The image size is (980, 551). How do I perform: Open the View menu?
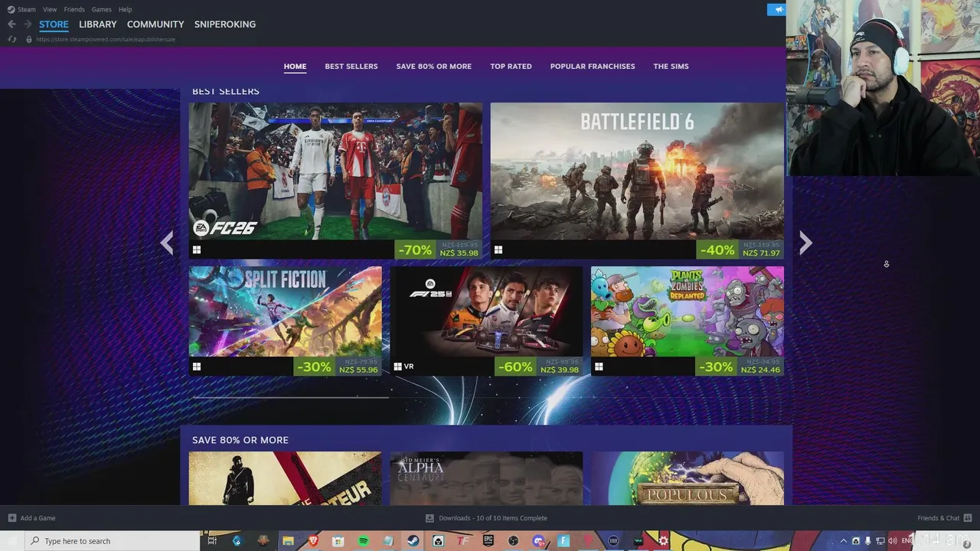click(x=50, y=9)
